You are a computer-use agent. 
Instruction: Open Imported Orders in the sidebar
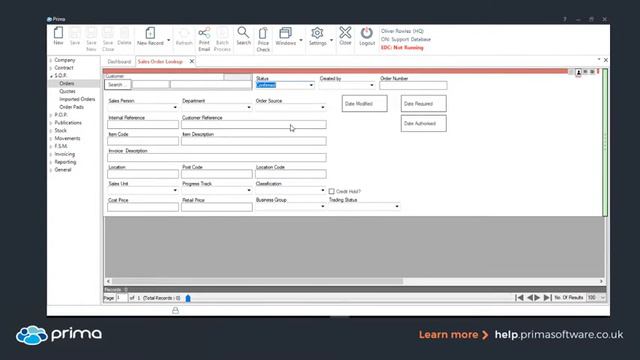coord(77,99)
